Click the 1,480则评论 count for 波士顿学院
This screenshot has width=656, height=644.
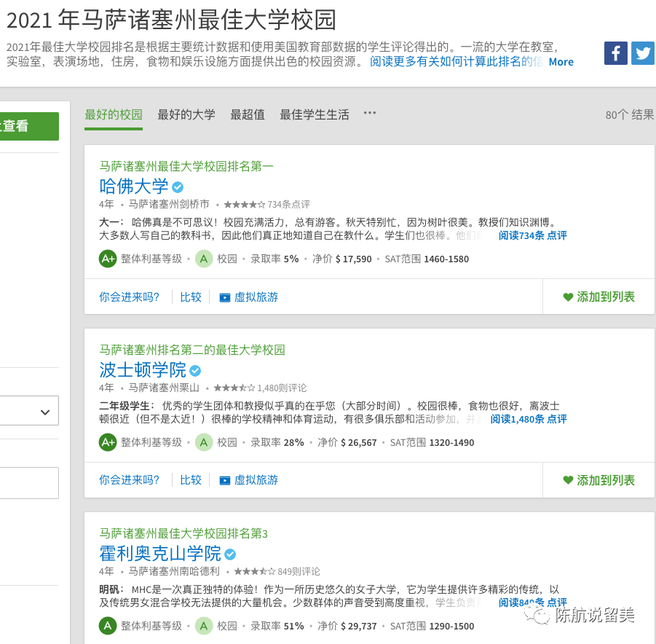coord(282,388)
